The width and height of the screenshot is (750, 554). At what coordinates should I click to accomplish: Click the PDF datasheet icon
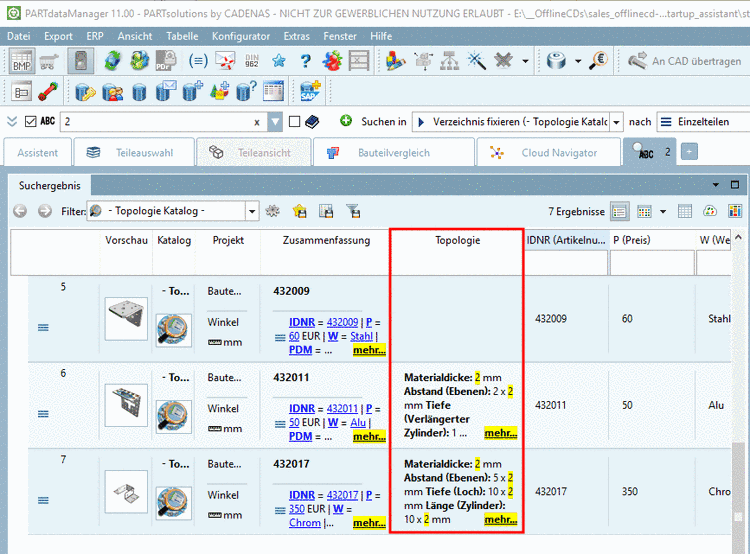165,61
